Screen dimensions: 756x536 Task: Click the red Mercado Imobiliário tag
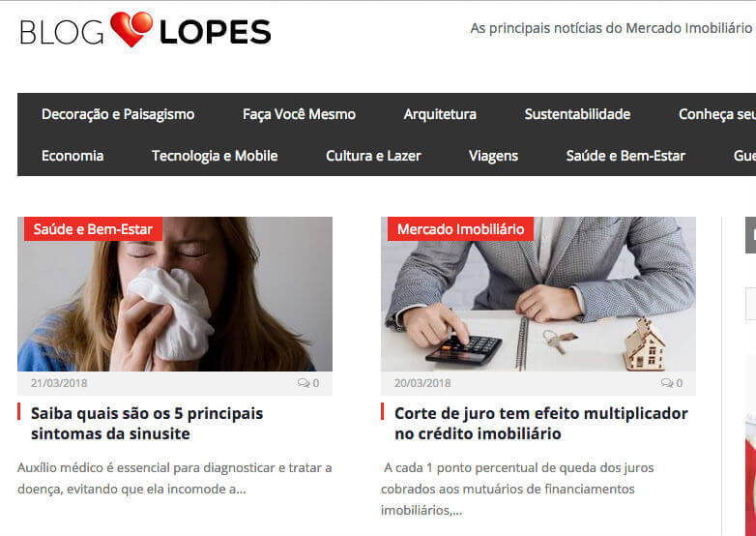pyautogui.click(x=460, y=228)
